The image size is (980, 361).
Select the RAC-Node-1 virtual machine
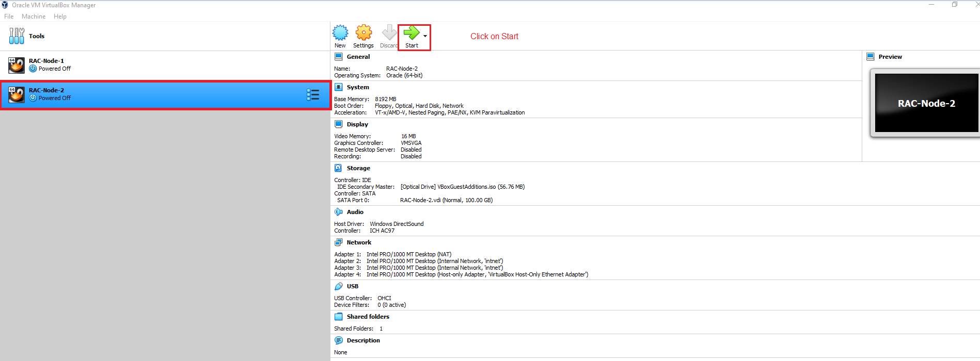coord(165,65)
